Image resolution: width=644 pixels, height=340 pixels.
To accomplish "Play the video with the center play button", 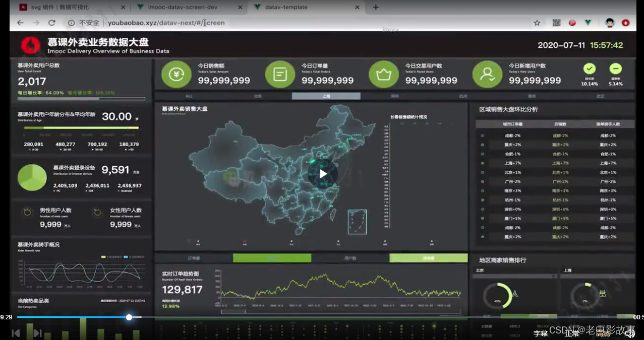I will point(323,174).
